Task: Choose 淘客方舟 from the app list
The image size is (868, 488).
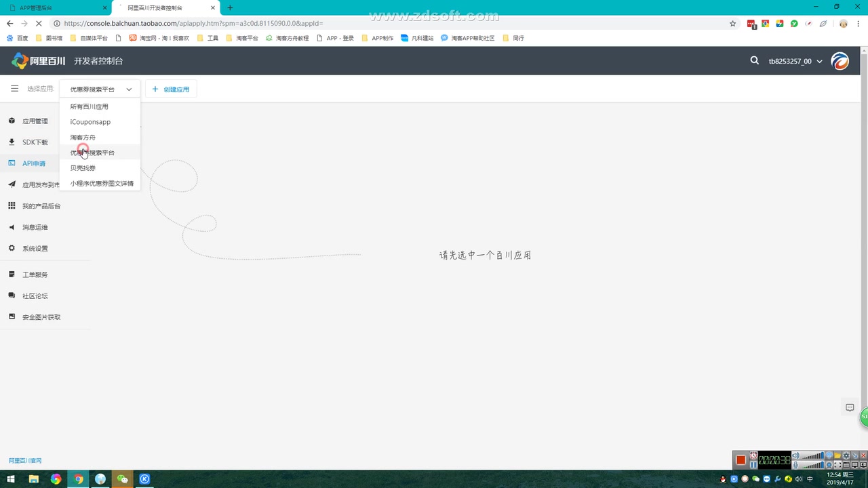Action: (100, 138)
